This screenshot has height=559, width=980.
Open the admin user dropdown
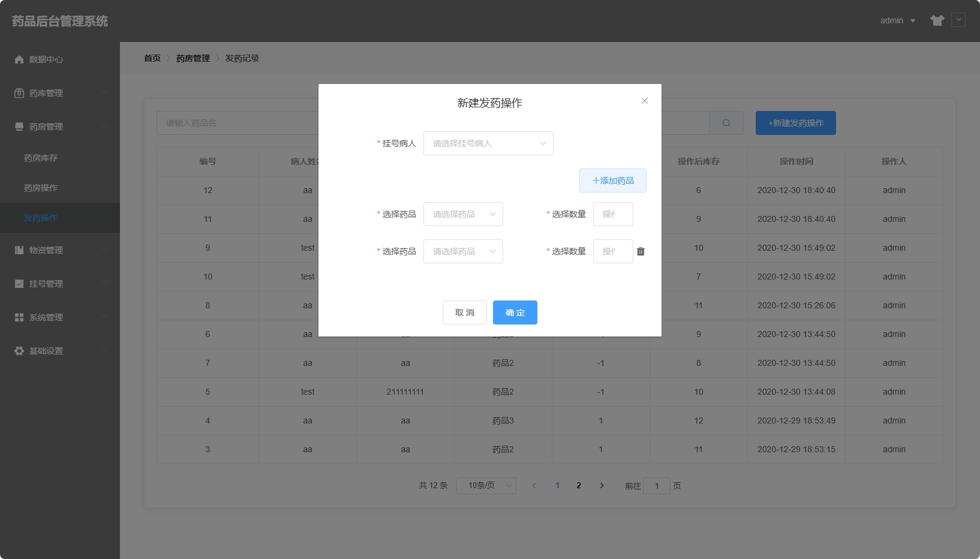pos(898,20)
